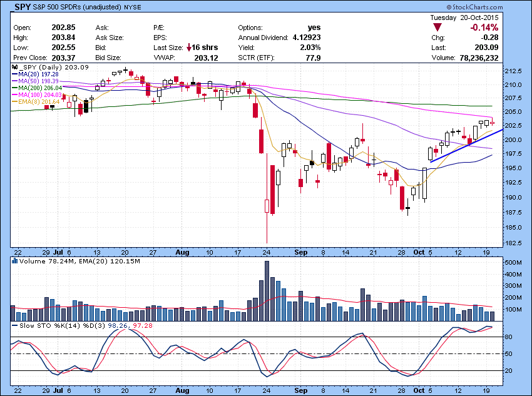Click the SPY ticker symbol in the header
The width and height of the screenshot is (532, 396).
23,6
